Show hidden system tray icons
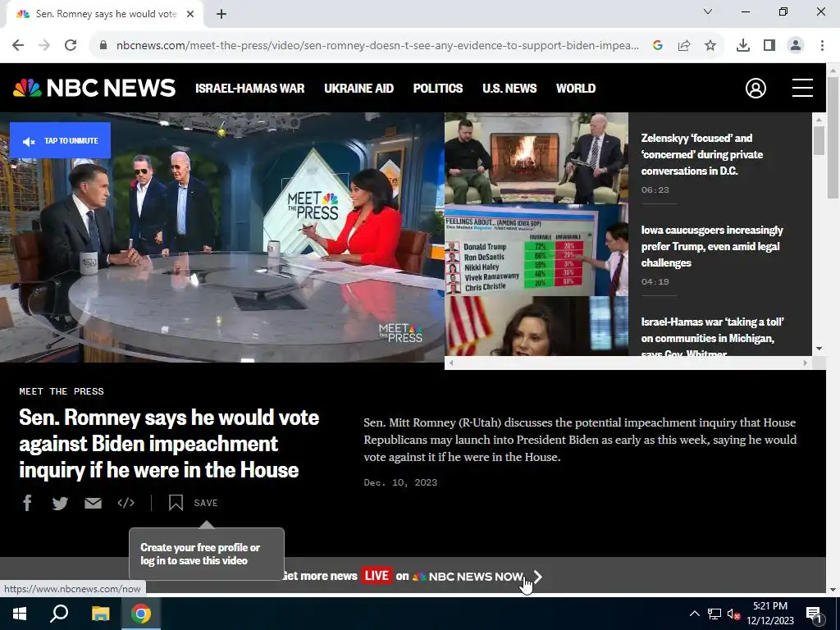This screenshot has height=630, width=840. point(694,614)
